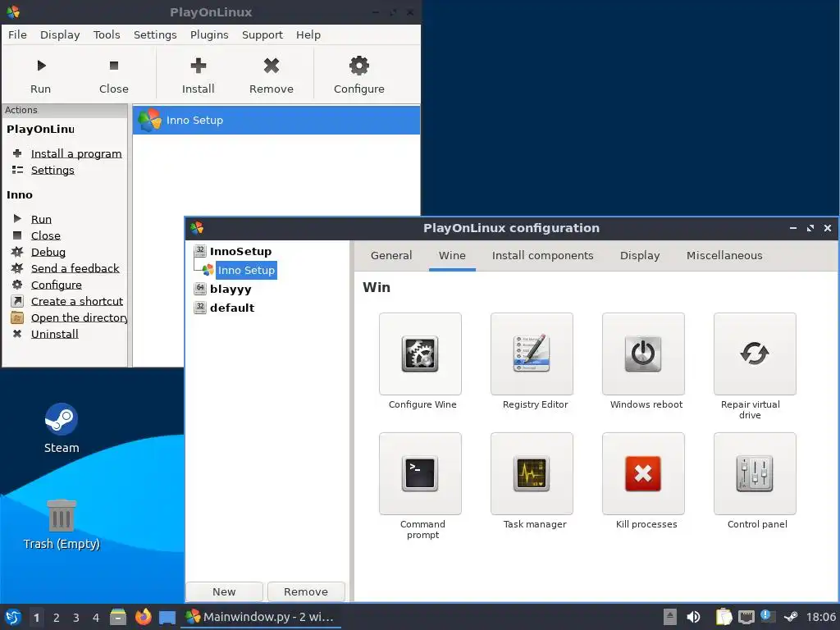Viewport: 840px width, 630px height.
Task: Open the Help menu
Action: [308, 34]
